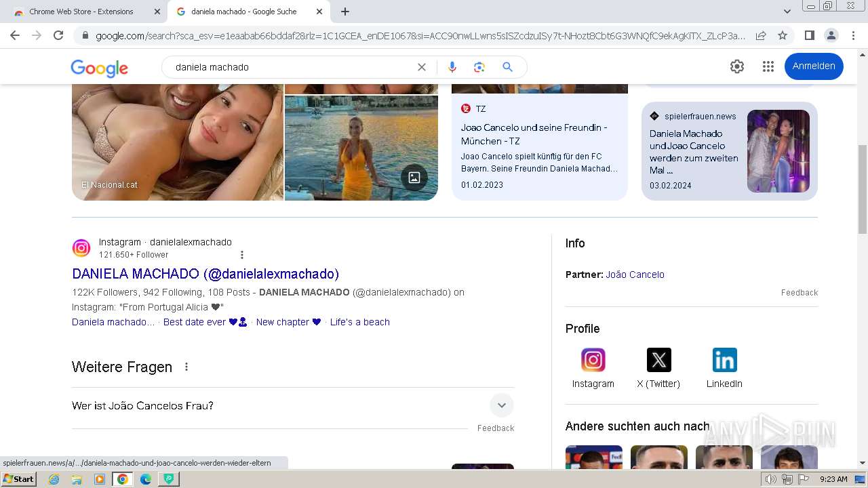Click the Google logo

[100, 68]
